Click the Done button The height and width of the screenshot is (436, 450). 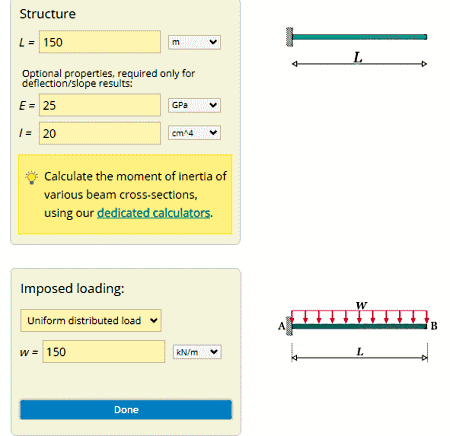tap(126, 410)
